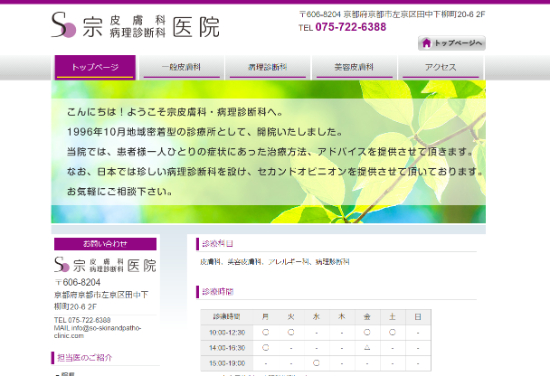Open the 一般皮膚科 navigation tab
This screenshot has height=376, width=550.
coord(181,67)
